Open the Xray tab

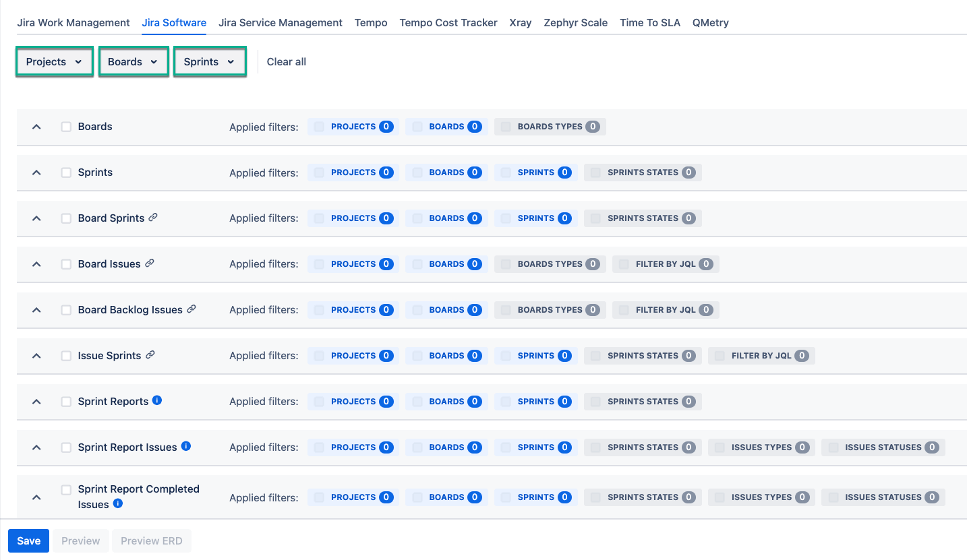point(520,22)
